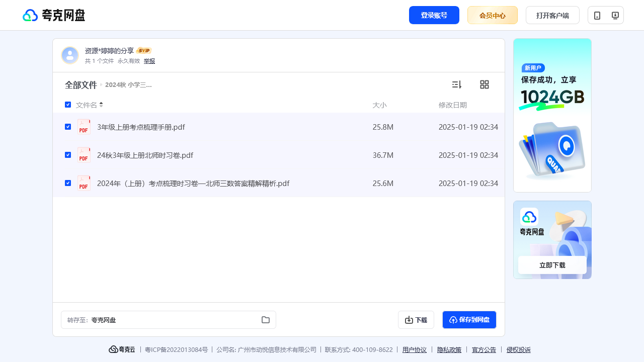
Task: Go to 全部文件 breadcrumb
Action: pyautogui.click(x=81, y=85)
